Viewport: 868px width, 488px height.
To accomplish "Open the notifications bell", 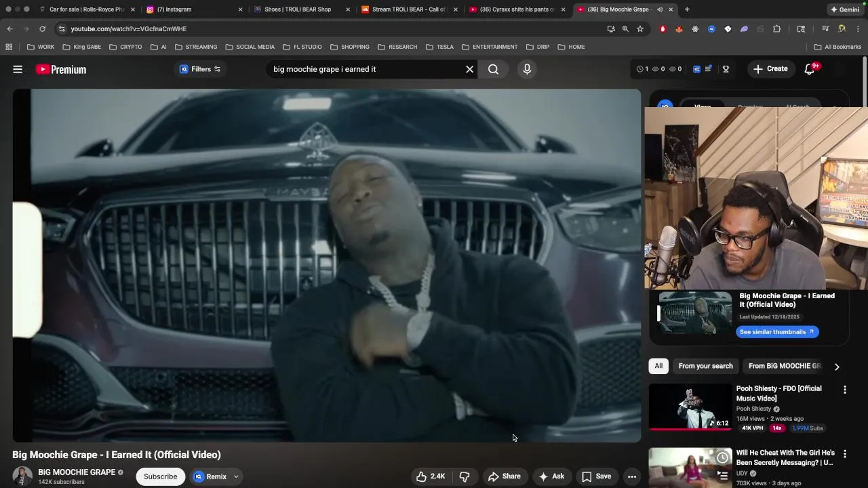I will point(809,69).
